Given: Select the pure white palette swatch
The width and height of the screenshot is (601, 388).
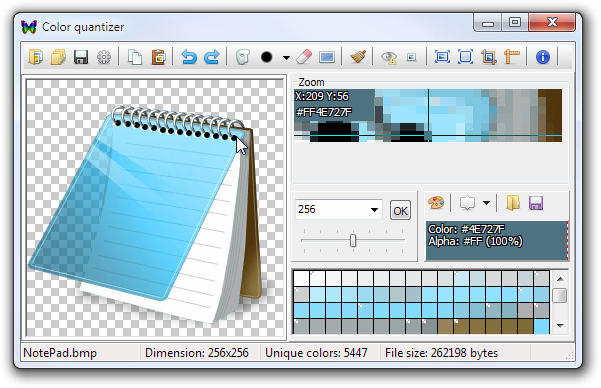Looking at the screenshot, I should (301, 278).
